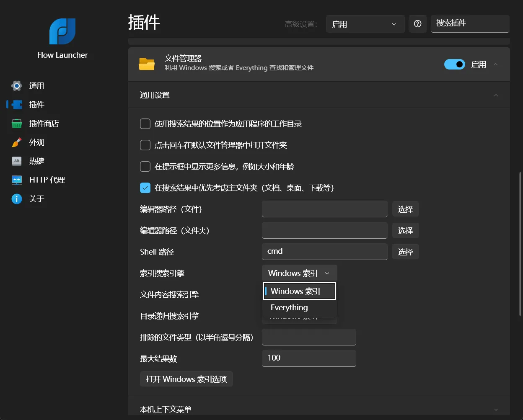Toggle the 文件管理器 启用 switch
Viewport: 523px width, 420px height.
click(455, 64)
